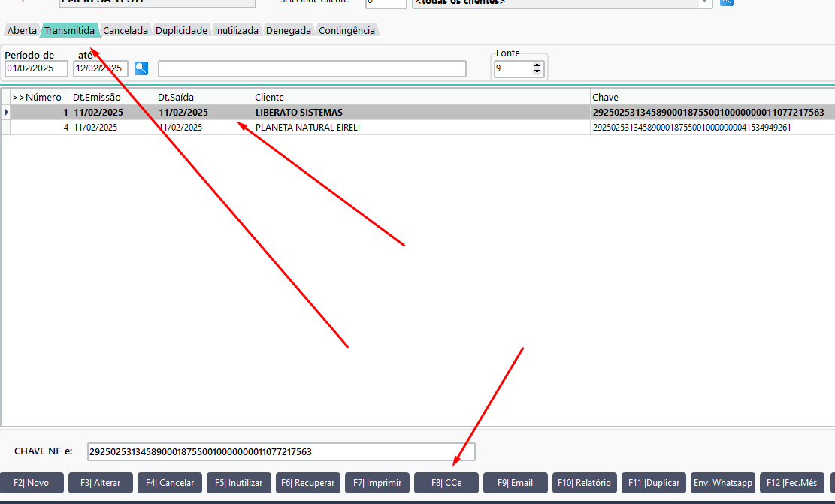Open the Aberta tab
The height and width of the screenshot is (504, 835).
pyautogui.click(x=22, y=30)
